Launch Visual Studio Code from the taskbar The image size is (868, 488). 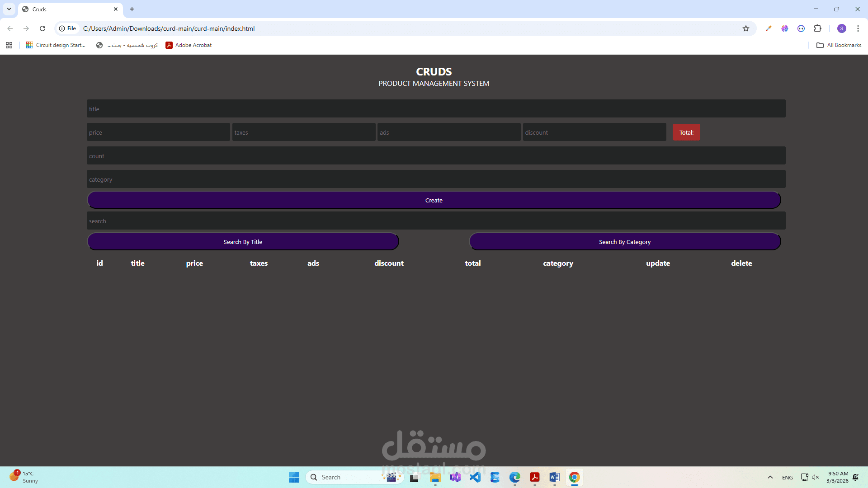tap(475, 477)
